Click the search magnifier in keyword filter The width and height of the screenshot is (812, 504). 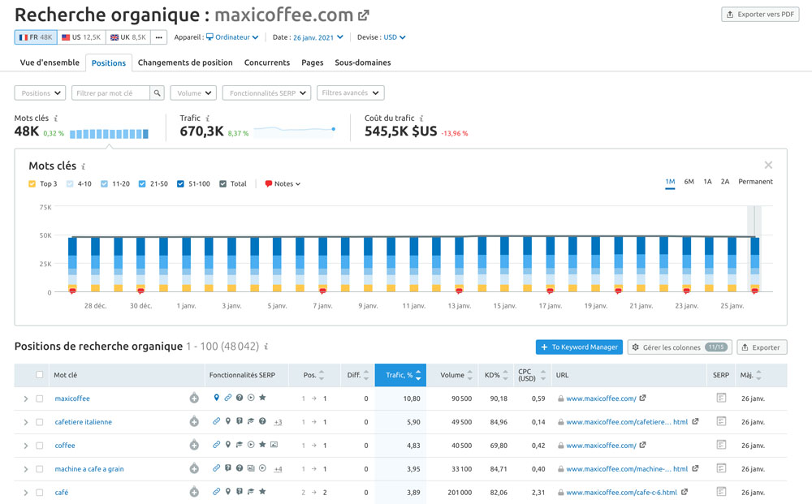point(157,93)
